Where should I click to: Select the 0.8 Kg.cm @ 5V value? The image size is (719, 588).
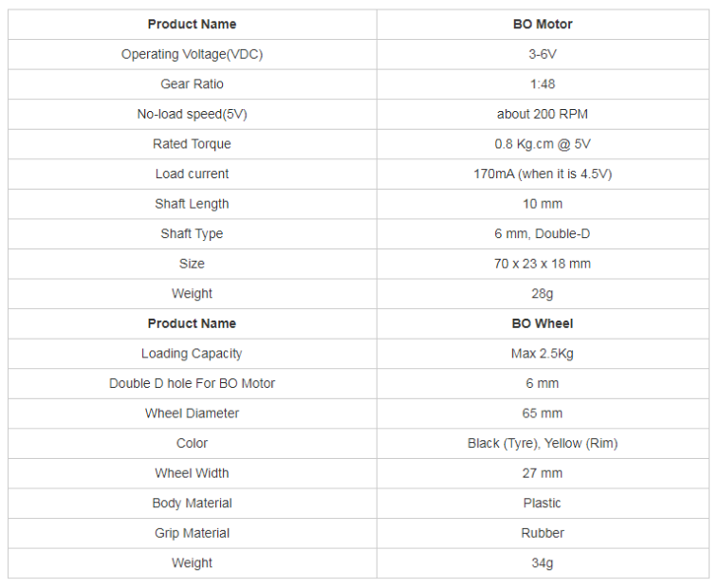(x=543, y=144)
